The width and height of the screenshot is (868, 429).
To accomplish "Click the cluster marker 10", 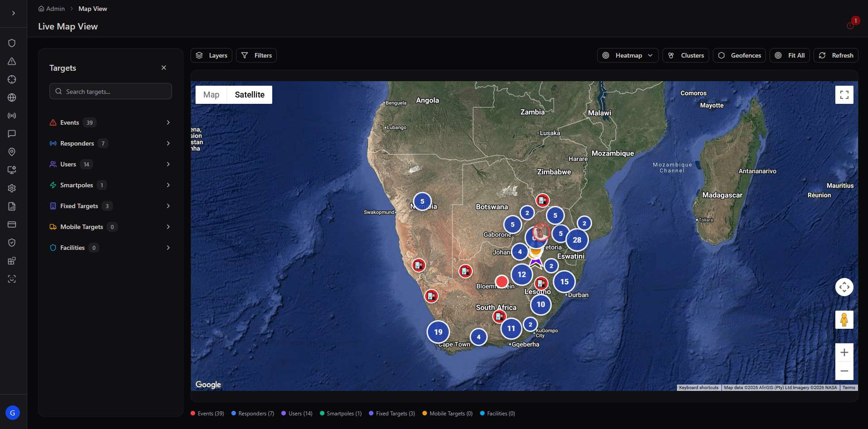I will (540, 304).
